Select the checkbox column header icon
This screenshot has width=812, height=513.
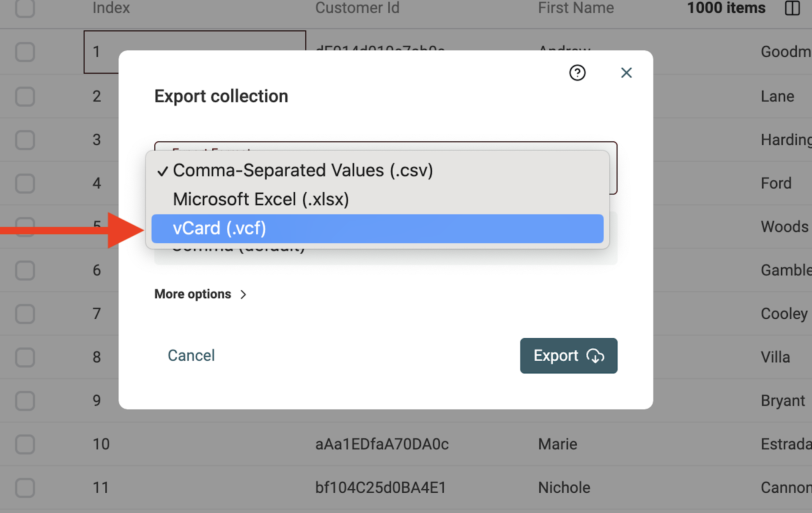tap(25, 8)
